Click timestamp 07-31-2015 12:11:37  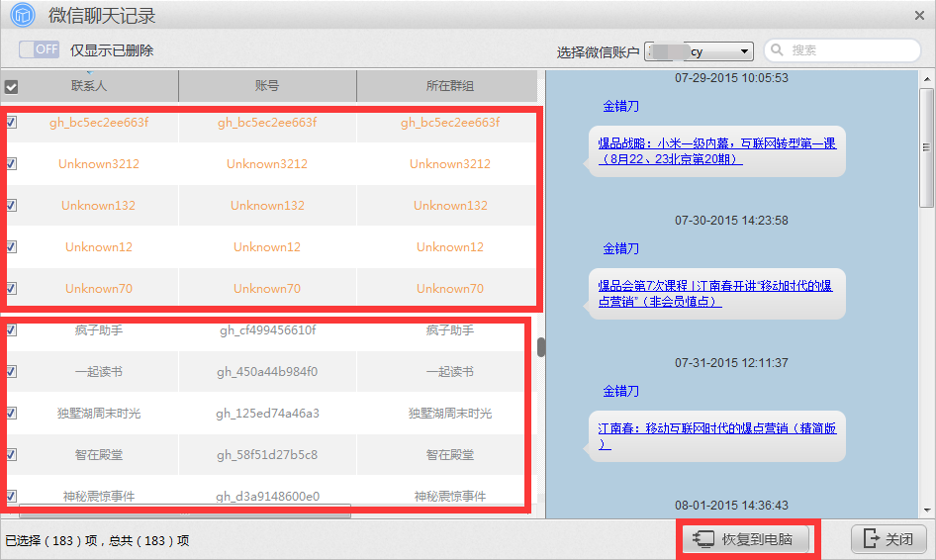click(x=731, y=363)
